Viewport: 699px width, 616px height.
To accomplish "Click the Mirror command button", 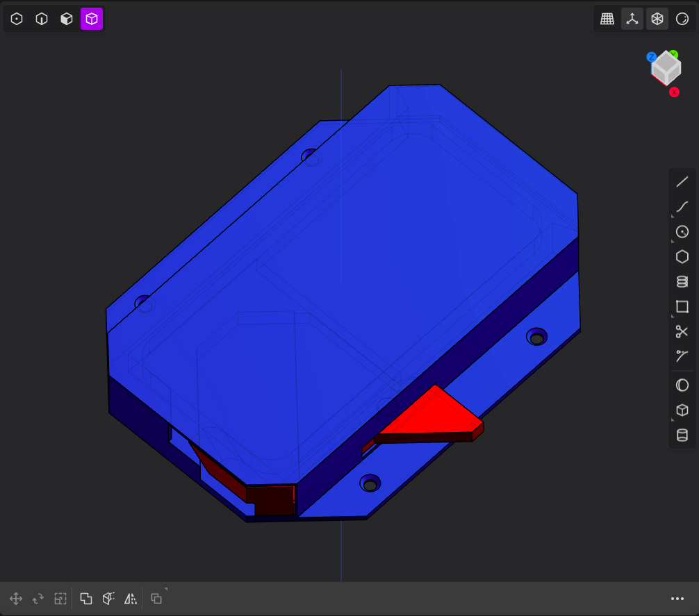I will 131,599.
